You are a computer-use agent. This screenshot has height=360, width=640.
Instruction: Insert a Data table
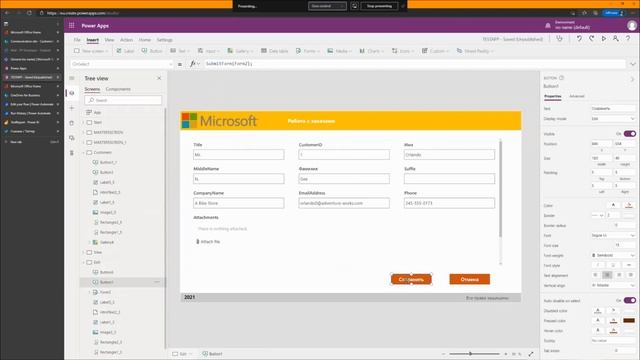(x=275, y=51)
